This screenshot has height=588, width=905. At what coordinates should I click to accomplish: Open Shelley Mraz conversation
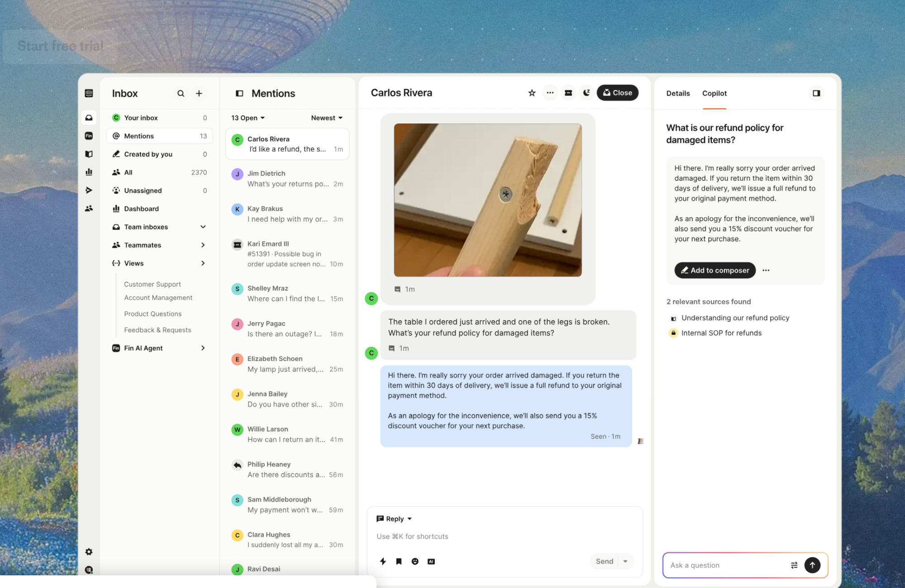[x=287, y=294]
